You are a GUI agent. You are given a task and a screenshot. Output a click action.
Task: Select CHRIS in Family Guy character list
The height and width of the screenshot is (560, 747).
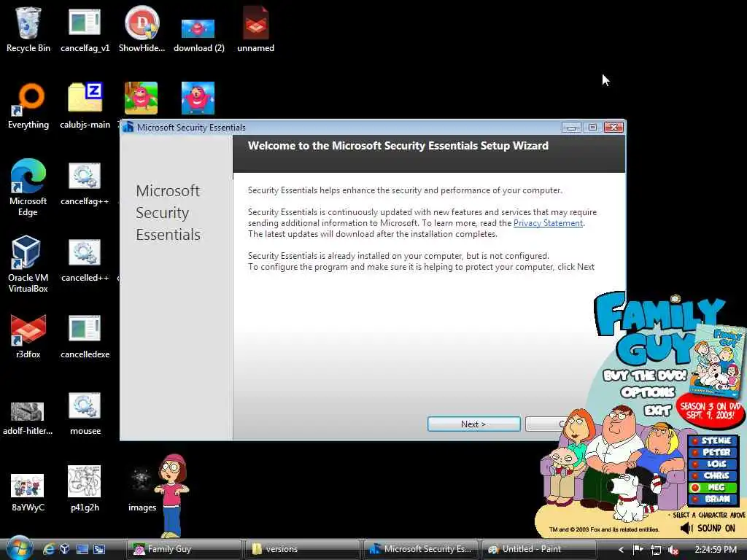pyautogui.click(x=713, y=475)
